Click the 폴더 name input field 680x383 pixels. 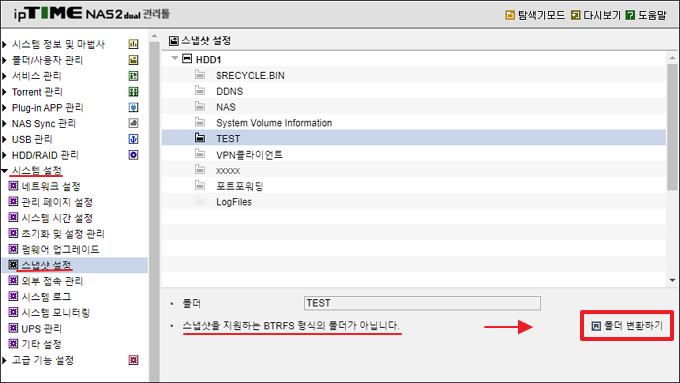click(x=422, y=303)
